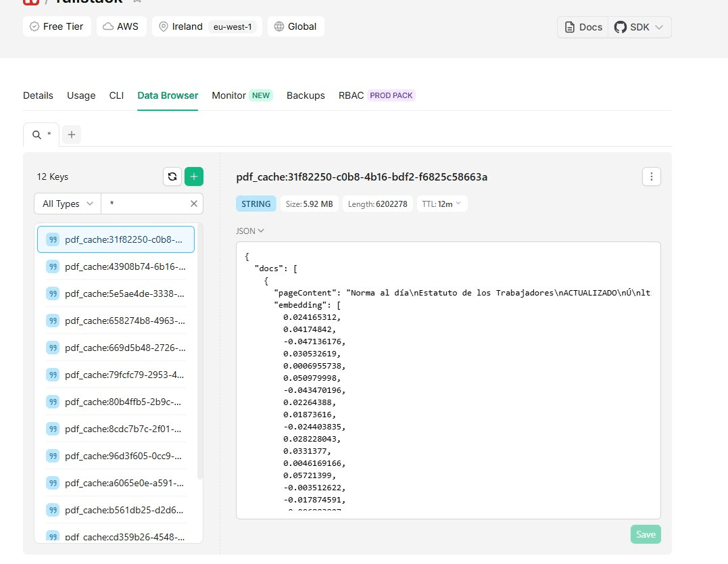Open the three-dot key options menu
This screenshot has height=564, width=728.
651,177
